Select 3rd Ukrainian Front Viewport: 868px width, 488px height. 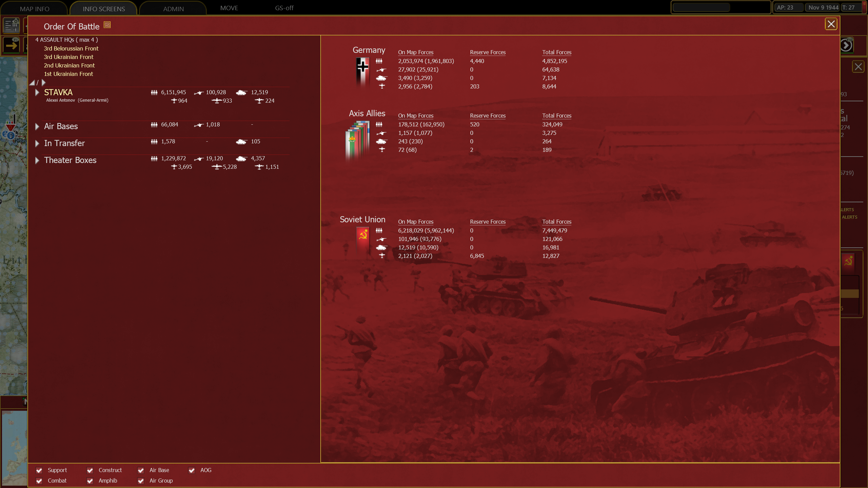pos(68,57)
